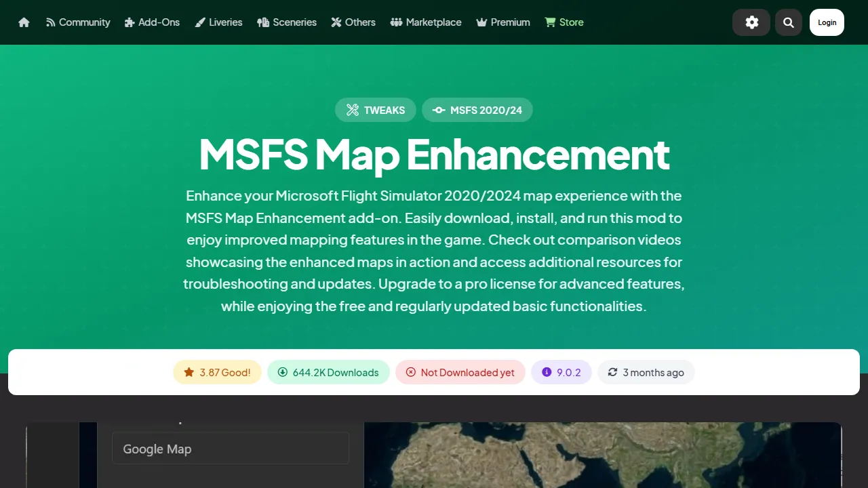Click the Login button
868x488 pixels.
coord(827,22)
